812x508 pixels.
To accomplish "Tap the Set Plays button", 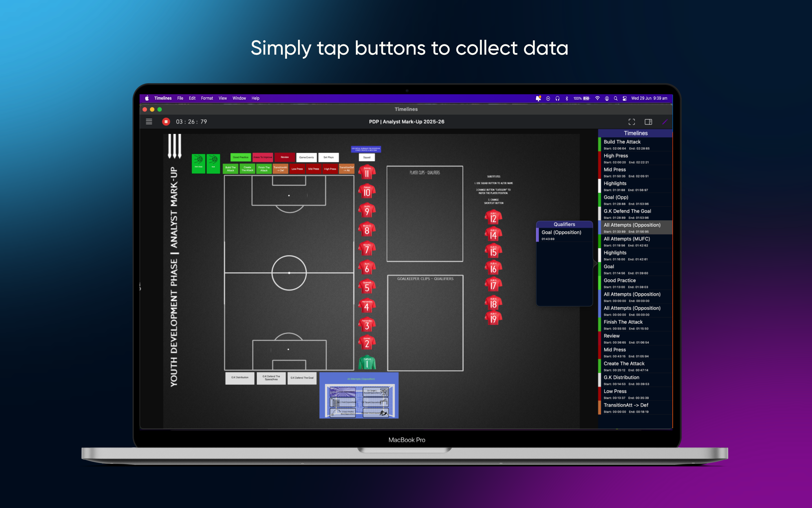I will click(328, 157).
